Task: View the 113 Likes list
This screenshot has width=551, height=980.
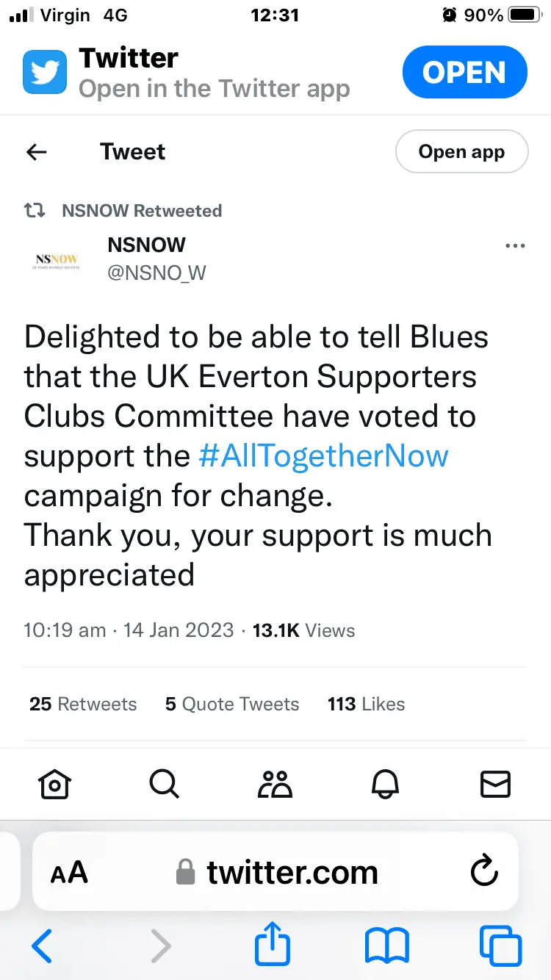Action: tap(366, 704)
